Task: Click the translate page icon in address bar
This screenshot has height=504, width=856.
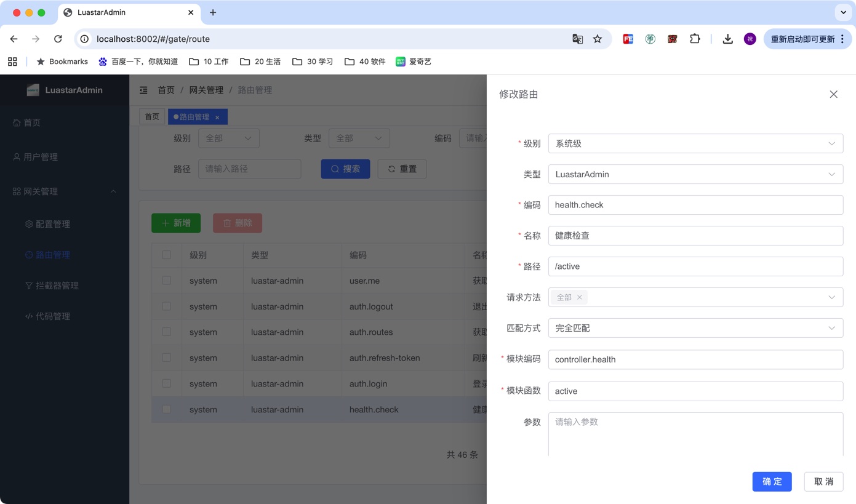Action: (x=577, y=39)
